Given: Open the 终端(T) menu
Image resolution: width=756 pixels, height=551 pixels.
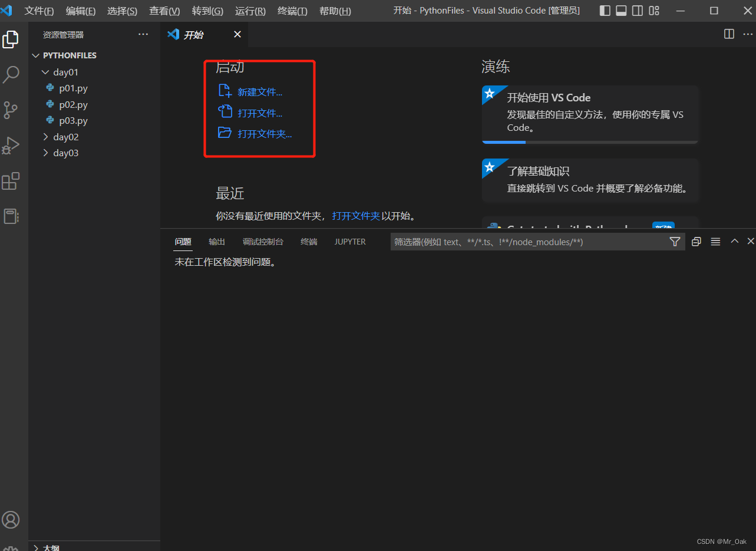Looking at the screenshot, I should [x=292, y=11].
